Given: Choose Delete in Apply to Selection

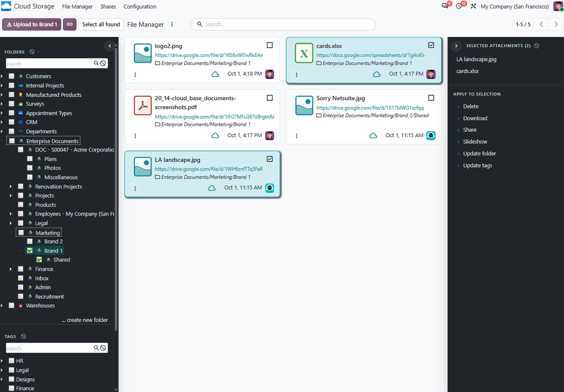Looking at the screenshot, I should [471, 106].
